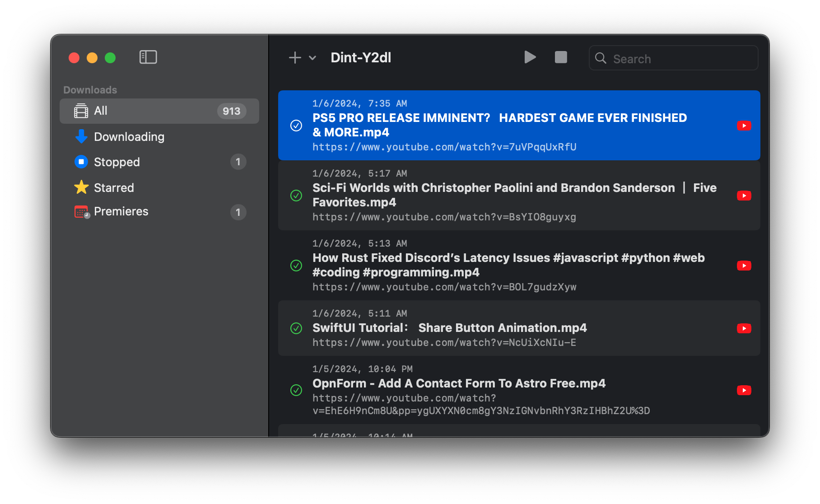Screen dimensions: 820x504
Task: Click the magnifying glass search icon
Action: pyautogui.click(x=601, y=58)
